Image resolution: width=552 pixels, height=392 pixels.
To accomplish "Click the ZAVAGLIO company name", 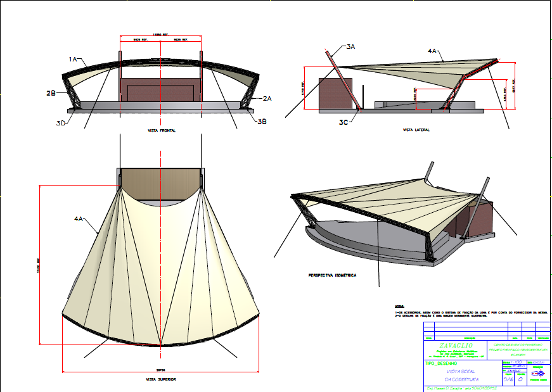I will pos(454,345).
